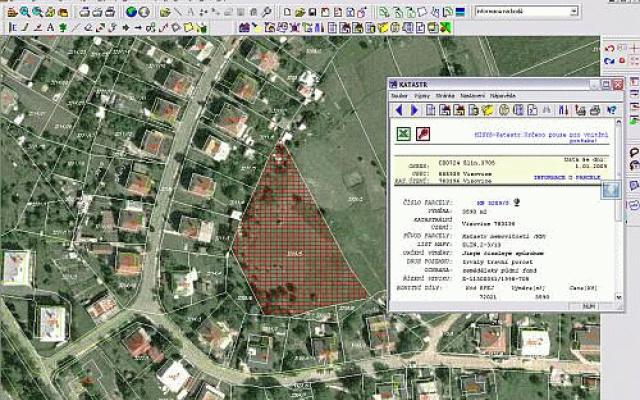Click the new blank document icon

(287, 12)
